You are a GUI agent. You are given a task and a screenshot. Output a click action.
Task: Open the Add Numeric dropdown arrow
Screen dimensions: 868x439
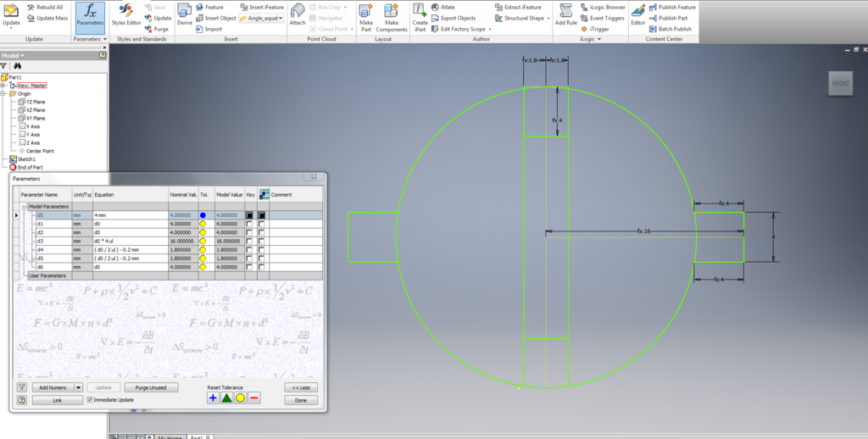(x=78, y=387)
